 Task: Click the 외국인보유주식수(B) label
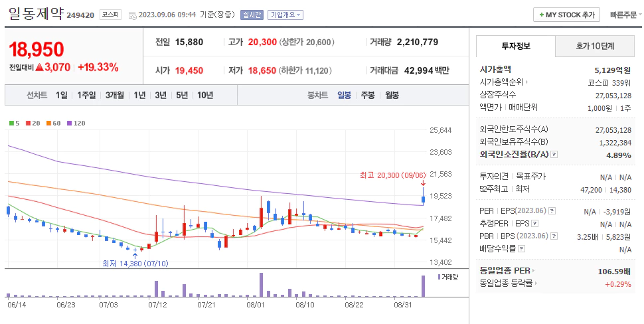pos(513,142)
